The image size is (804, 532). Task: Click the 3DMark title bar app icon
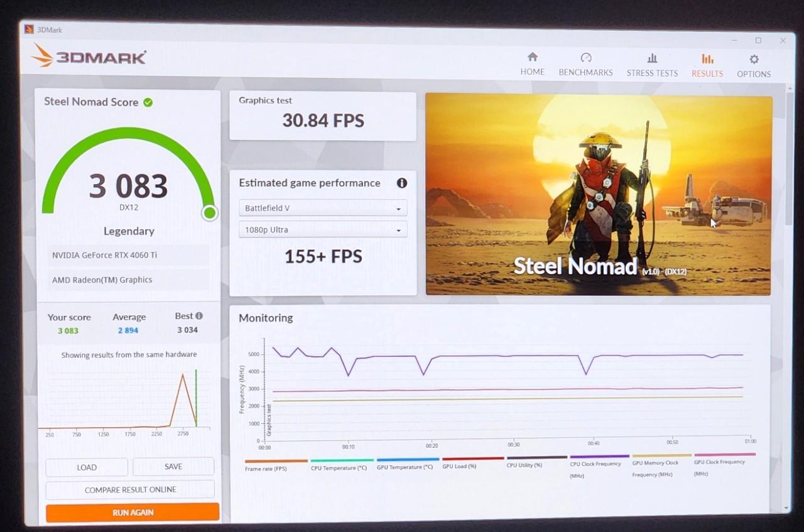point(29,29)
